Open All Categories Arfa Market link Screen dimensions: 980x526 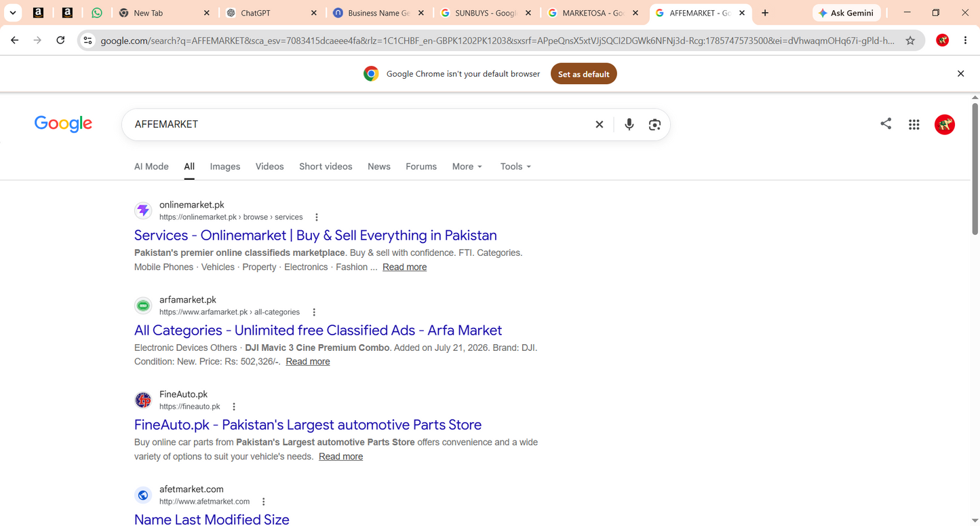[318, 331]
